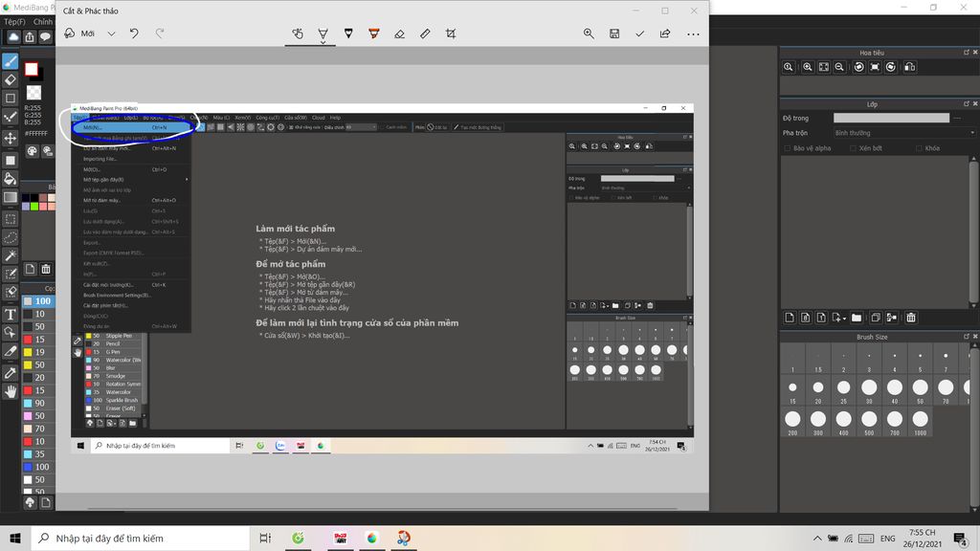Click the Windows search box on taskbar
Image resolution: width=980 pixels, height=551 pixels.
[141, 538]
